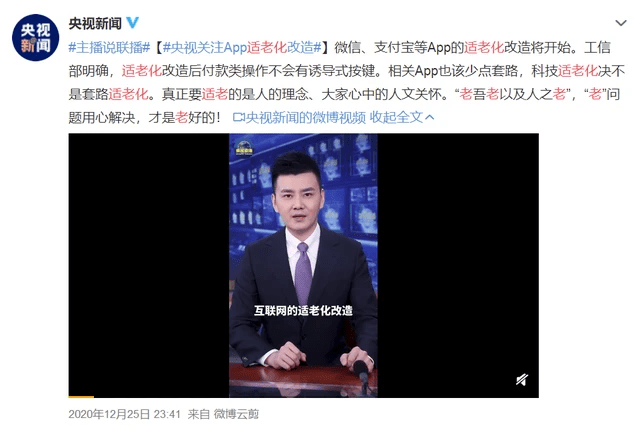The width and height of the screenshot is (640, 432).
Task: Unmute the video with the speaker icon
Action: (522, 380)
